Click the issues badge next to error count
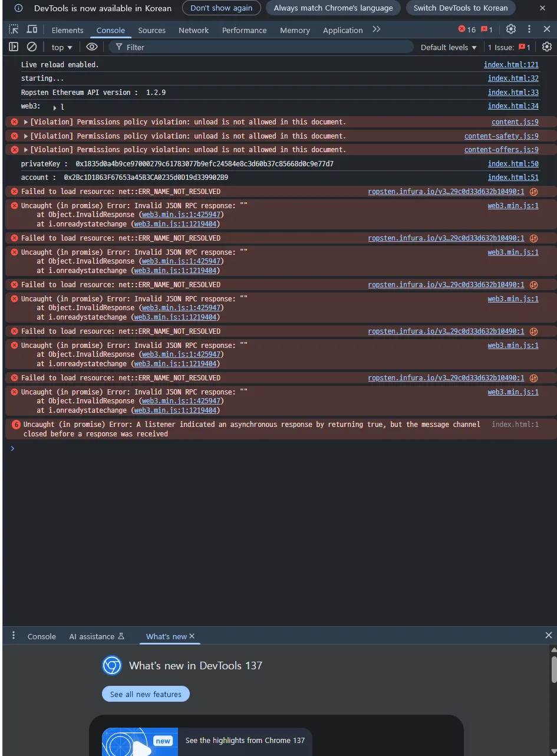Viewport: 557px width, 756px height. point(487,29)
